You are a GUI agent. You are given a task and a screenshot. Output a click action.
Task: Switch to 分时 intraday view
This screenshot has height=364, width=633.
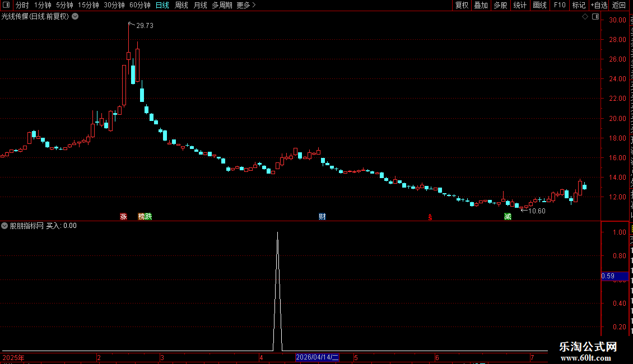(22, 5)
